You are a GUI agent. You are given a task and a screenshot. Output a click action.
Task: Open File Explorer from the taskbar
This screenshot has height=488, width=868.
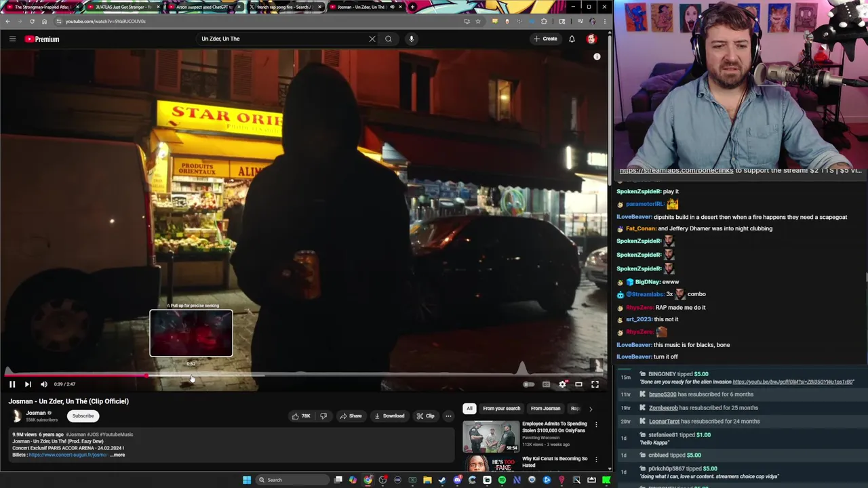pos(427,480)
